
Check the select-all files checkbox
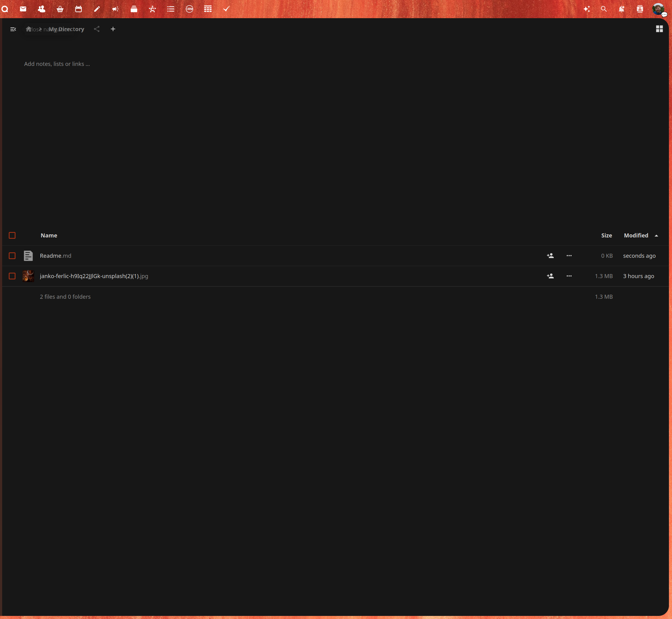click(x=12, y=235)
